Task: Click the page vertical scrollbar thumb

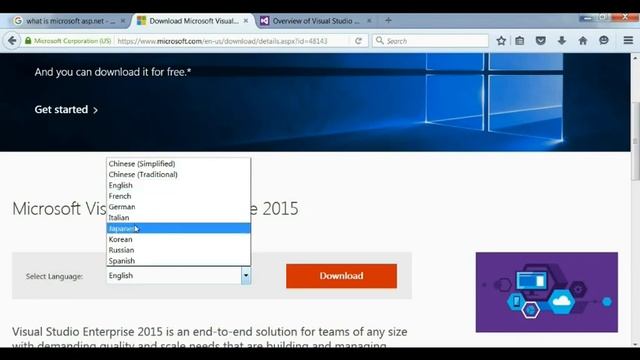Action: pos(635,141)
